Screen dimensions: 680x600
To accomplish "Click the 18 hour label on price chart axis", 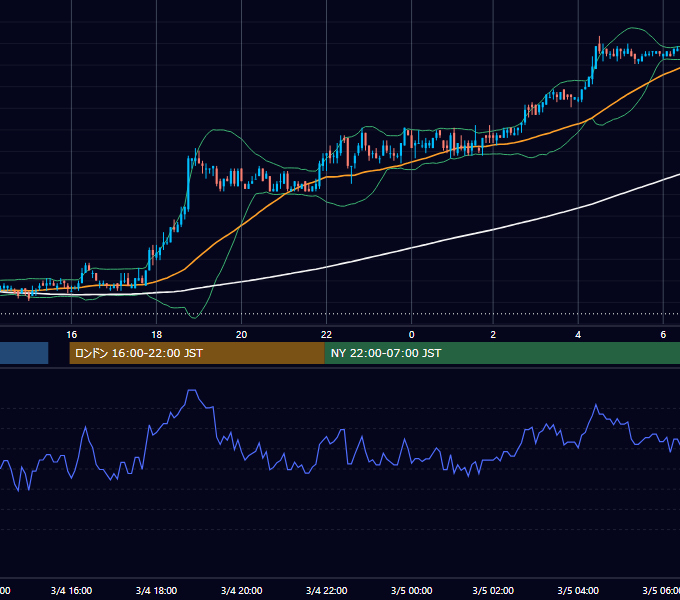I will coord(157,335).
